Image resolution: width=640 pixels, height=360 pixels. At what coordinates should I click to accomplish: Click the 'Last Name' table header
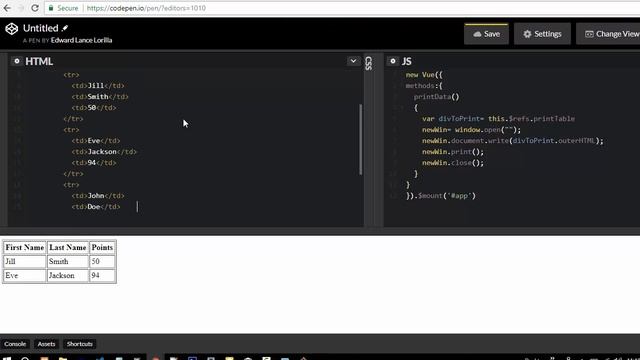point(68,247)
